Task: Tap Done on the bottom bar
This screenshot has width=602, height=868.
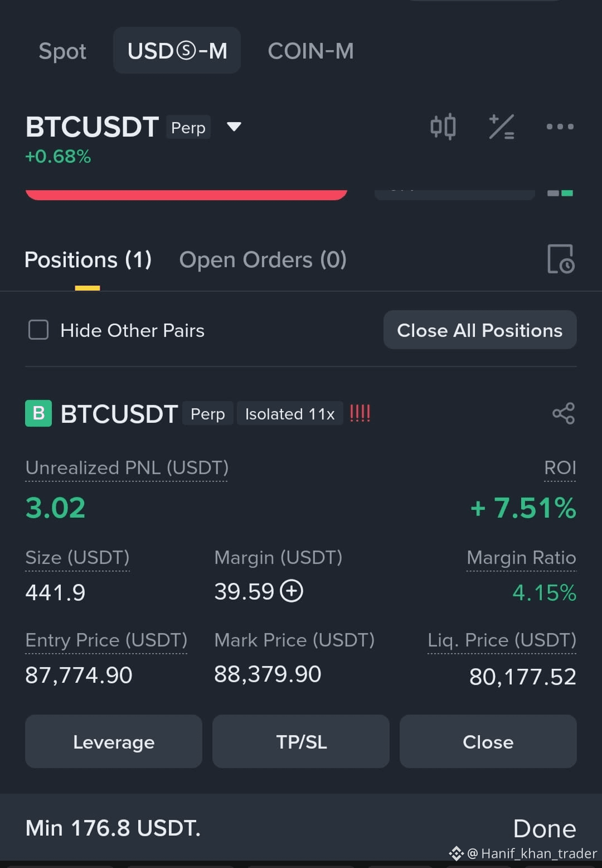Action: pos(545,828)
